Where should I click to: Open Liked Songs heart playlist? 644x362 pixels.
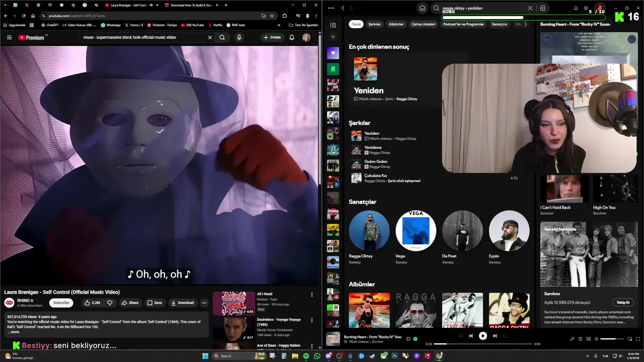tap(333, 53)
